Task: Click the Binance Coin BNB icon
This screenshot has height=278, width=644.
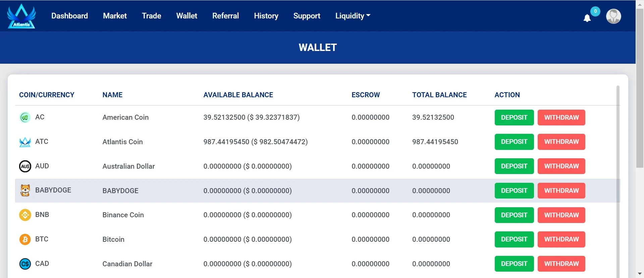Action: click(25, 215)
